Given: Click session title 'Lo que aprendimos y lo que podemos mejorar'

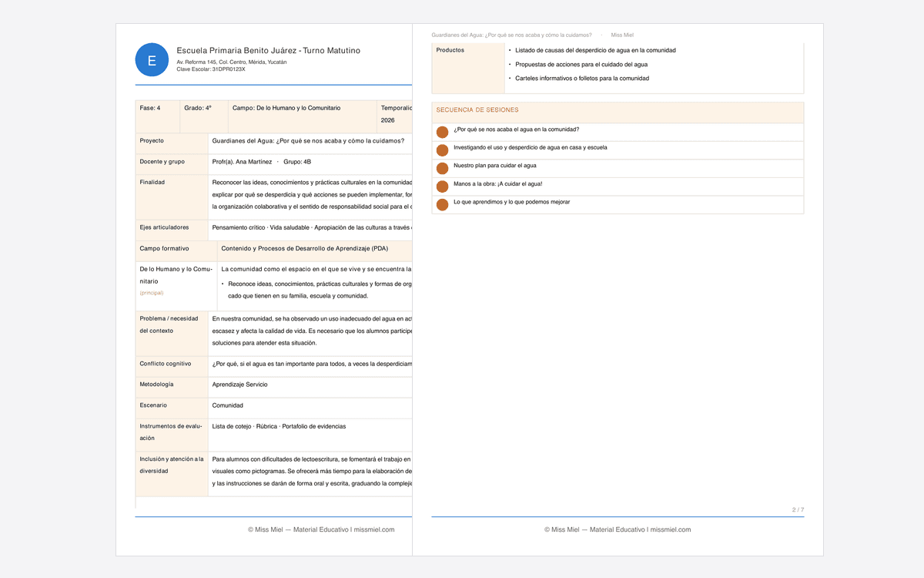Looking at the screenshot, I should click(x=512, y=202).
